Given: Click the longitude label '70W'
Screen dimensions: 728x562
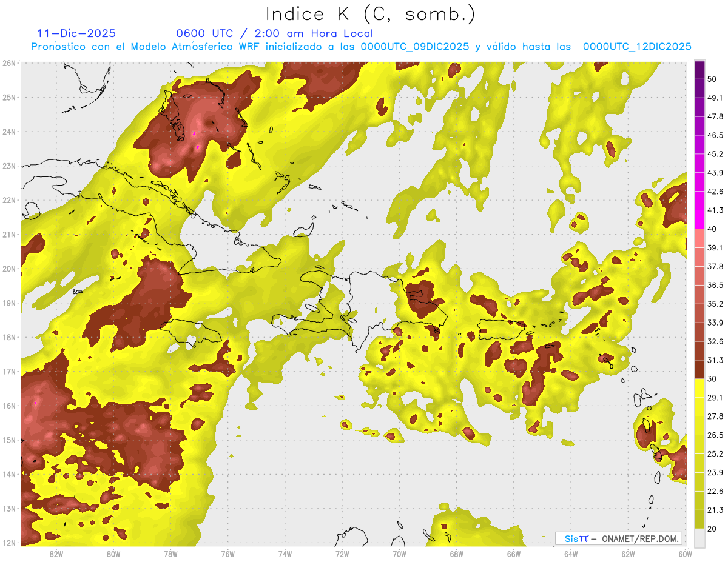Looking at the screenshot, I should coord(399,554).
